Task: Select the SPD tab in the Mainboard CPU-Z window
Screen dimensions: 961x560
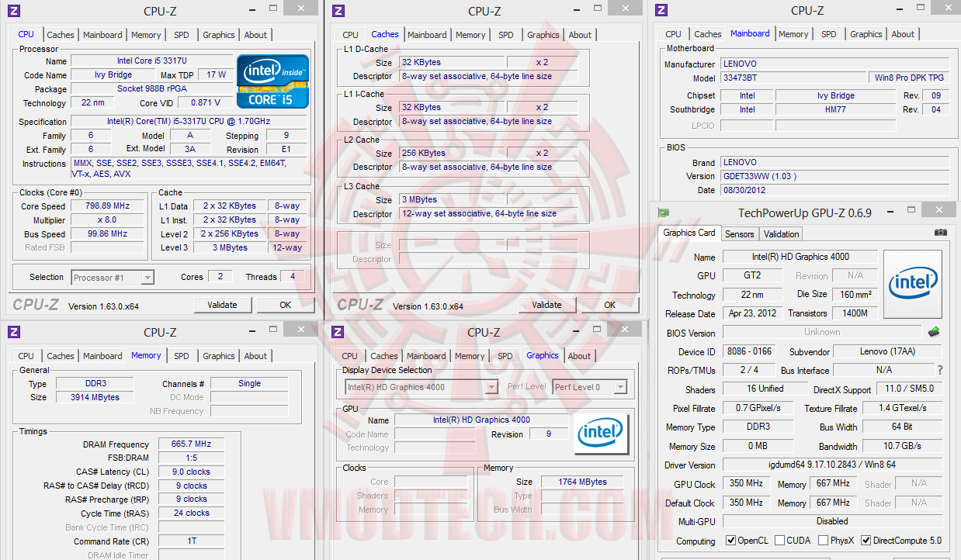Action: click(829, 34)
